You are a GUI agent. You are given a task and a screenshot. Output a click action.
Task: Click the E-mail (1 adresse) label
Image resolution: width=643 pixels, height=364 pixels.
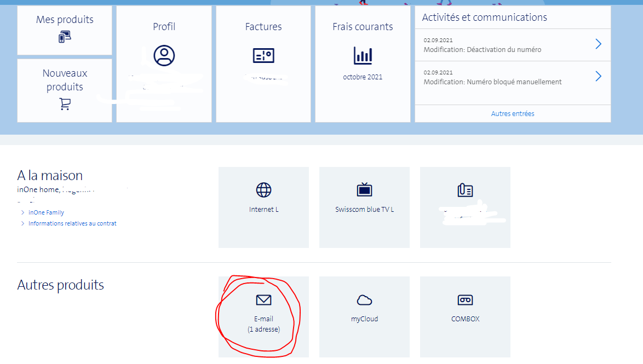point(263,324)
